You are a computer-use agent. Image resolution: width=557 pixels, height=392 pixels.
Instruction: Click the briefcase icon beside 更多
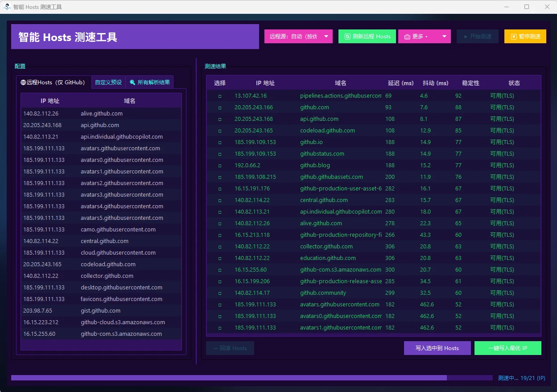click(407, 37)
